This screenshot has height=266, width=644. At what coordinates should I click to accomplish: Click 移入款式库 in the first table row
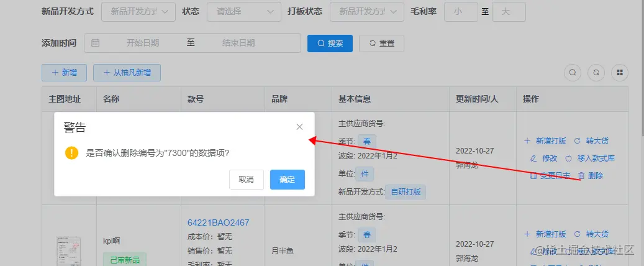[590, 158]
